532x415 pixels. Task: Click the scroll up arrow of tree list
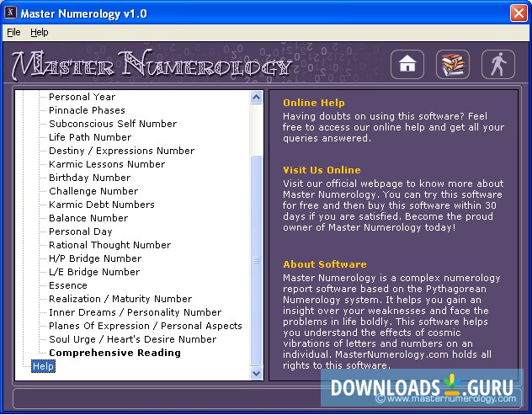coord(256,98)
